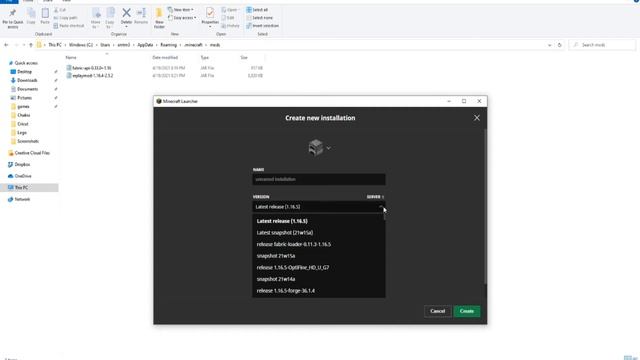
Task: Focus the installation Name input field
Action: pyautogui.click(x=318, y=179)
